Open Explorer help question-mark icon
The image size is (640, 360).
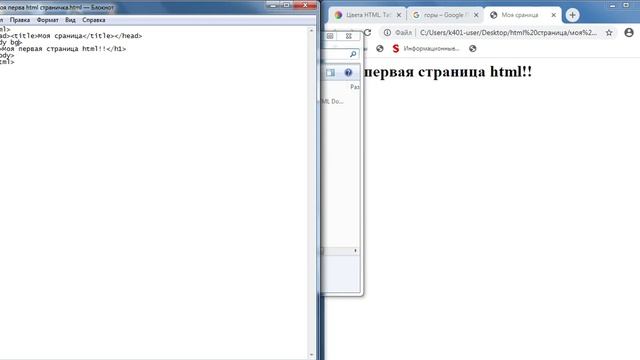click(348, 73)
